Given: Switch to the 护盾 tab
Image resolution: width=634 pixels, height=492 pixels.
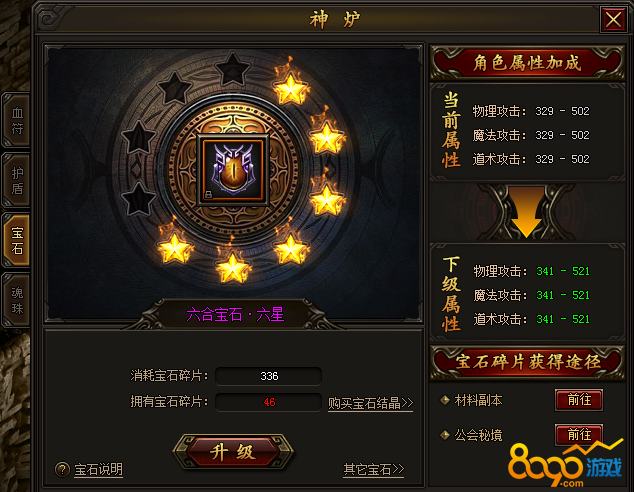Looking at the screenshot, I should [16, 180].
